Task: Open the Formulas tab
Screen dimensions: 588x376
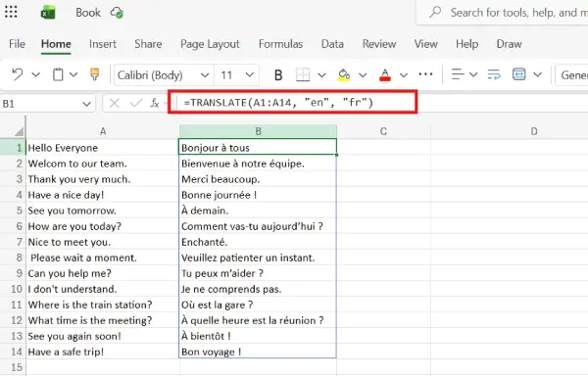Action: click(280, 44)
